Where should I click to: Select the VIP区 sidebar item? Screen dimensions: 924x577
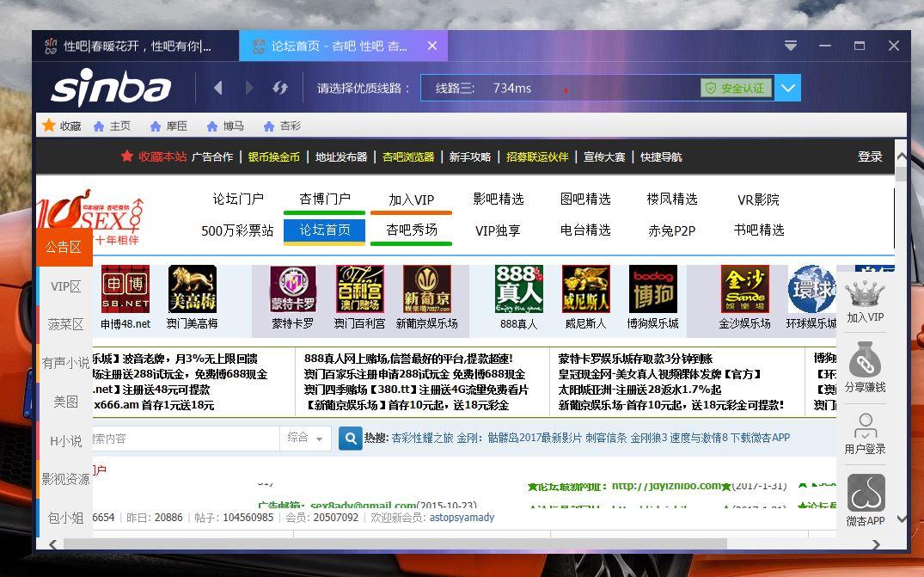(x=65, y=285)
